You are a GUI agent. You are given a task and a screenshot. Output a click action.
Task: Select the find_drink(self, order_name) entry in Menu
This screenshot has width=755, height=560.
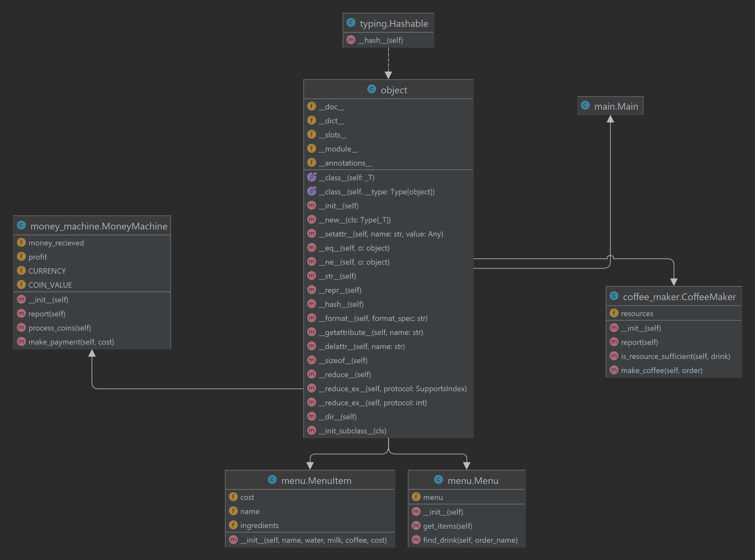(471, 540)
